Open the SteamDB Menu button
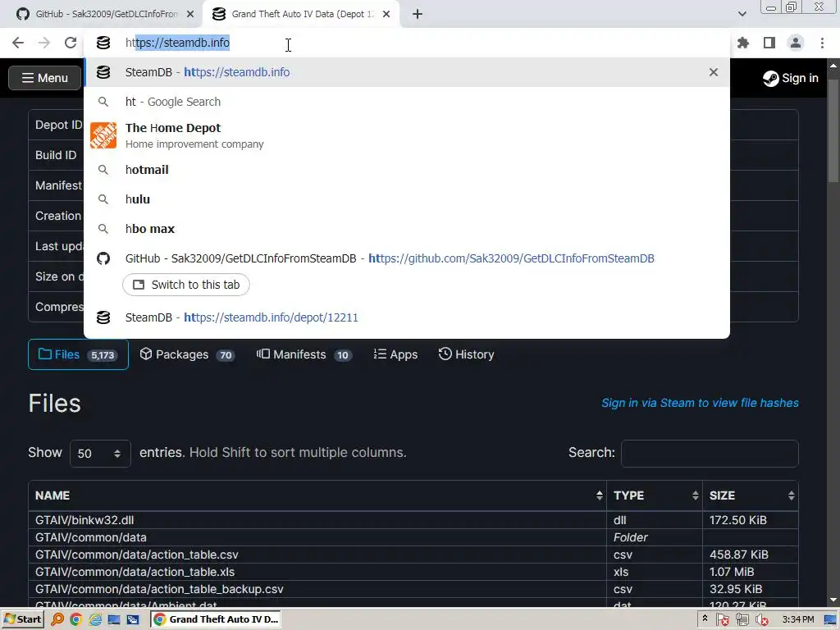The height and width of the screenshot is (630, 840). [x=44, y=78]
